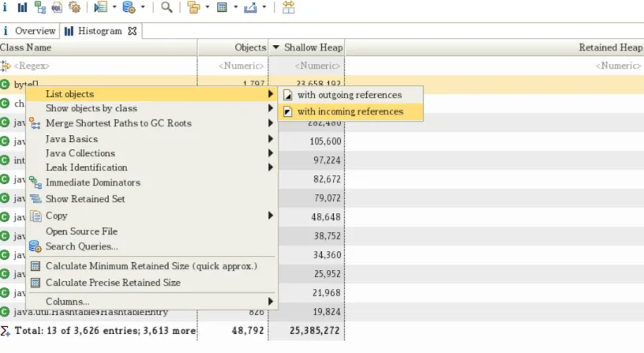
Task: Close the Histogram tab
Action: pyautogui.click(x=133, y=31)
